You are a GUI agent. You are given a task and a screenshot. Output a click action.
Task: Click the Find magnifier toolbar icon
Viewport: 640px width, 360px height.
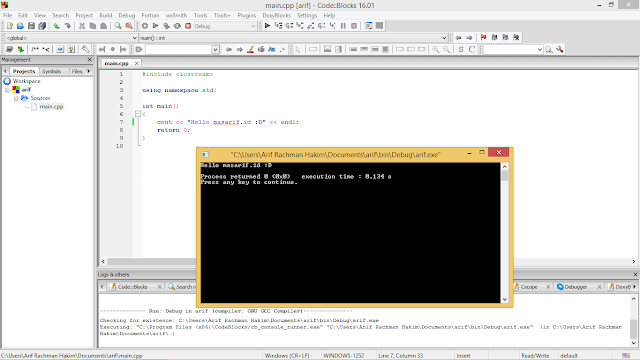point(118,26)
